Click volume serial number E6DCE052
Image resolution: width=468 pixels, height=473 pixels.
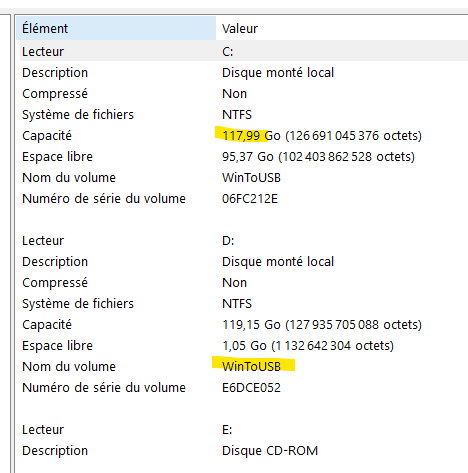pyautogui.click(x=251, y=388)
